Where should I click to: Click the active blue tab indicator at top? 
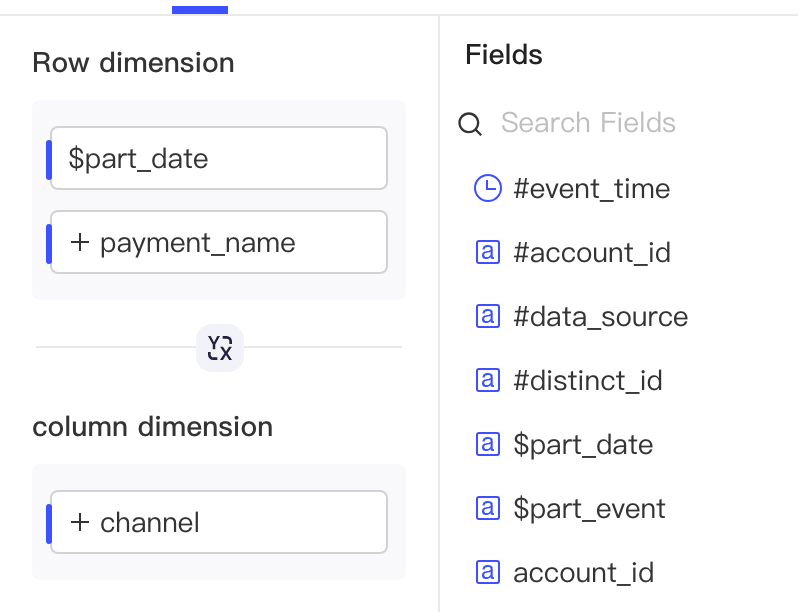tap(200, 10)
